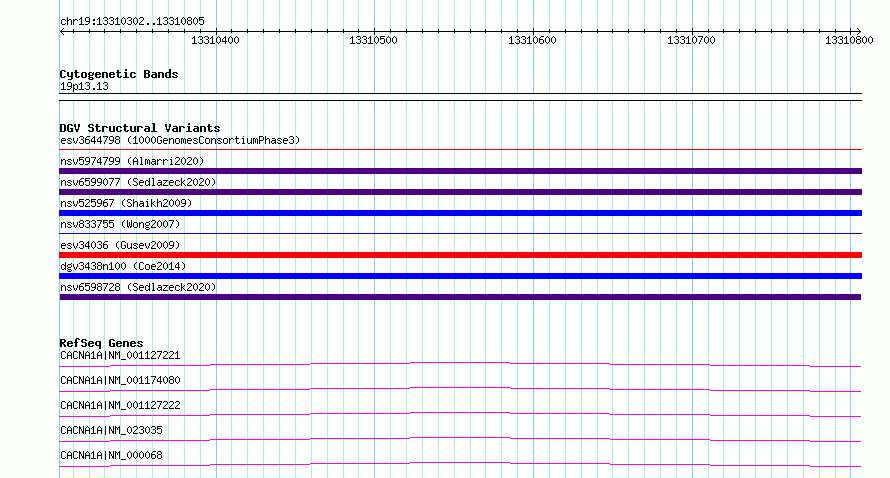Image resolution: width=890 pixels, height=478 pixels.
Task: Click the DGV Structural Variants track title
Action: (x=140, y=128)
